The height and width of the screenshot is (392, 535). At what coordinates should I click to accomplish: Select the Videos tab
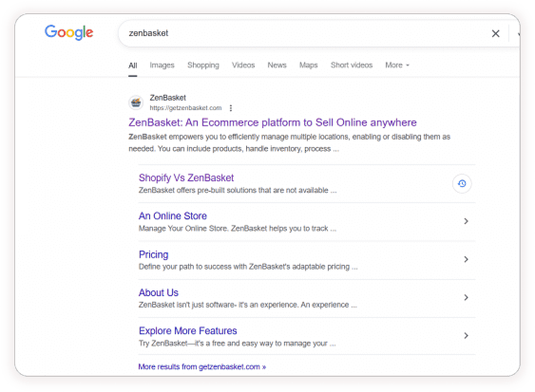pyautogui.click(x=243, y=65)
